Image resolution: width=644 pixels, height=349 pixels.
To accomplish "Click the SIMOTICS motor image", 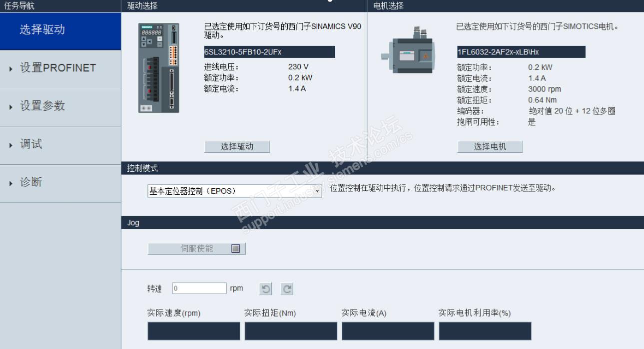I will (x=407, y=50).
